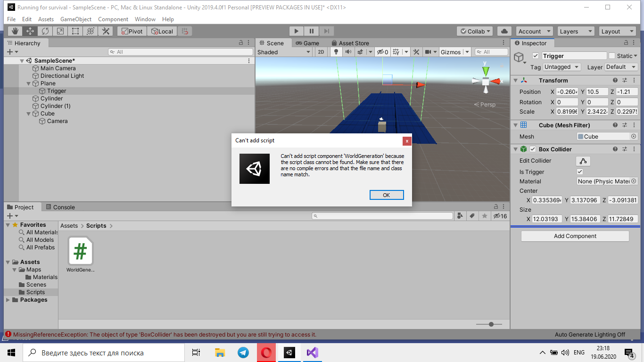Toggle hidden objects visibility count
644x362 pixels.
click(x=382, y=52)
